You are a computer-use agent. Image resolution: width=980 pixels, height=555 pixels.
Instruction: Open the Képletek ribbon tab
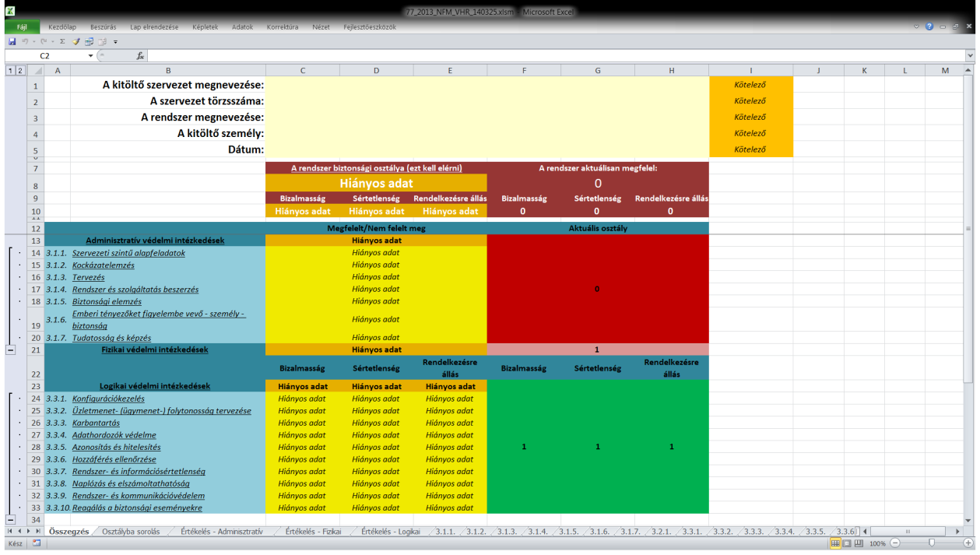coord(205,27)
